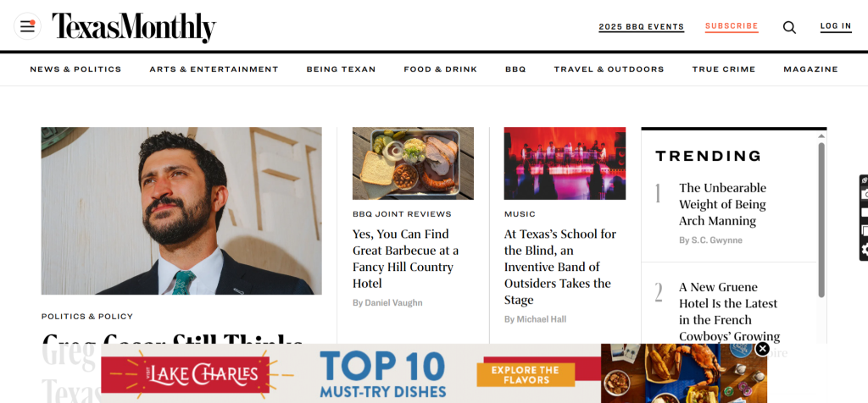This screenshot has height=403, width=868.
Task: Click Explore the Flavors ad button
Action: point(526,375)
